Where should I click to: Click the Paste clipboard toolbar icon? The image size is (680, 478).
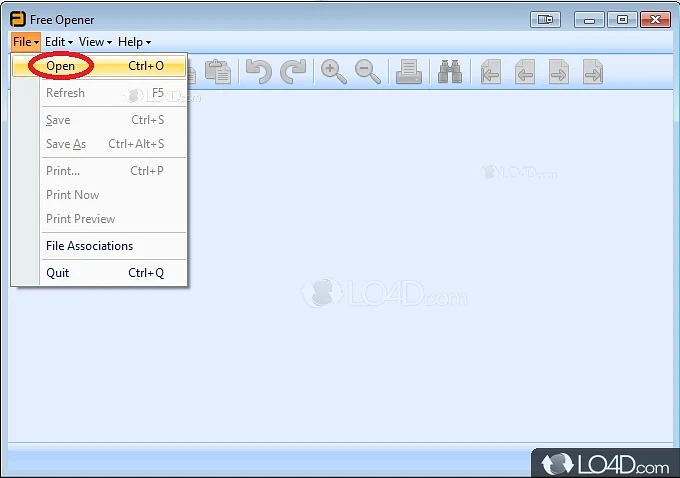217,71
